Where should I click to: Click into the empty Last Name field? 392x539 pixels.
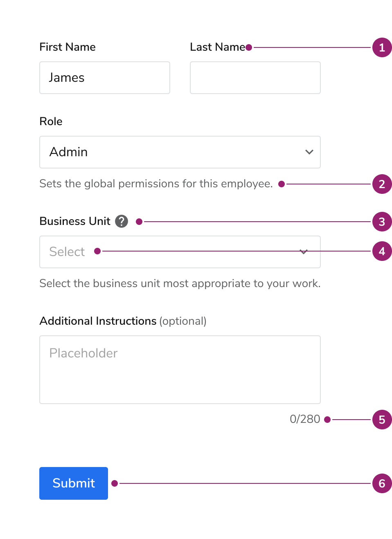coord(255,78)
